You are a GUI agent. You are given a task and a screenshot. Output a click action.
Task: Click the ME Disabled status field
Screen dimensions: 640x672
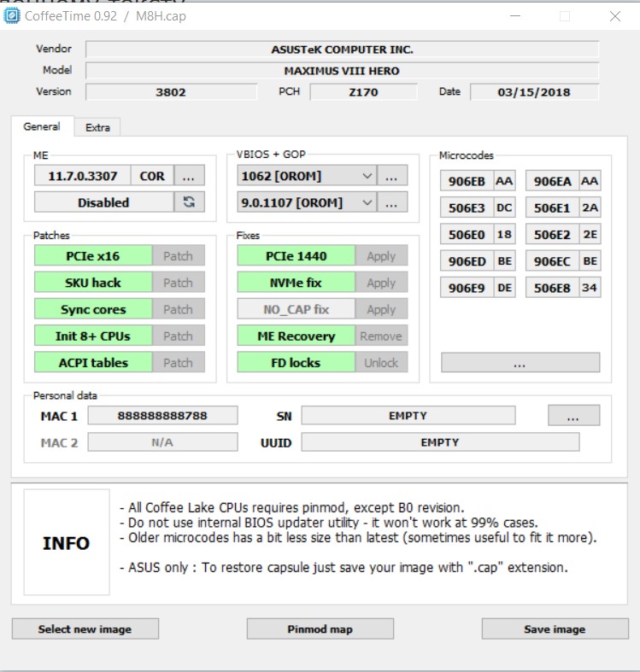(x=103, y=202)
